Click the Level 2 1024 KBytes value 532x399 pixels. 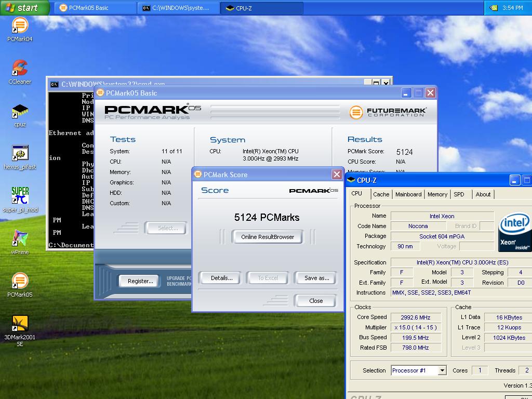[508, 338]
